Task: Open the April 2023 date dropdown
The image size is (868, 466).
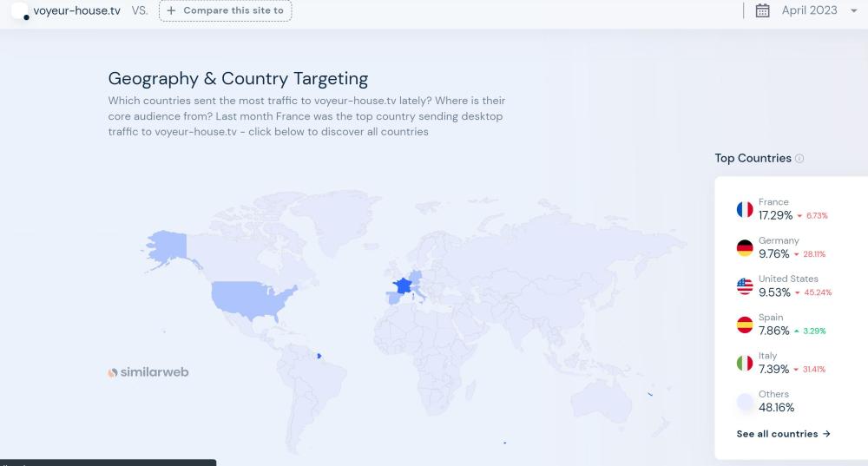Action: pyautogui.click(x=809, y=10)
